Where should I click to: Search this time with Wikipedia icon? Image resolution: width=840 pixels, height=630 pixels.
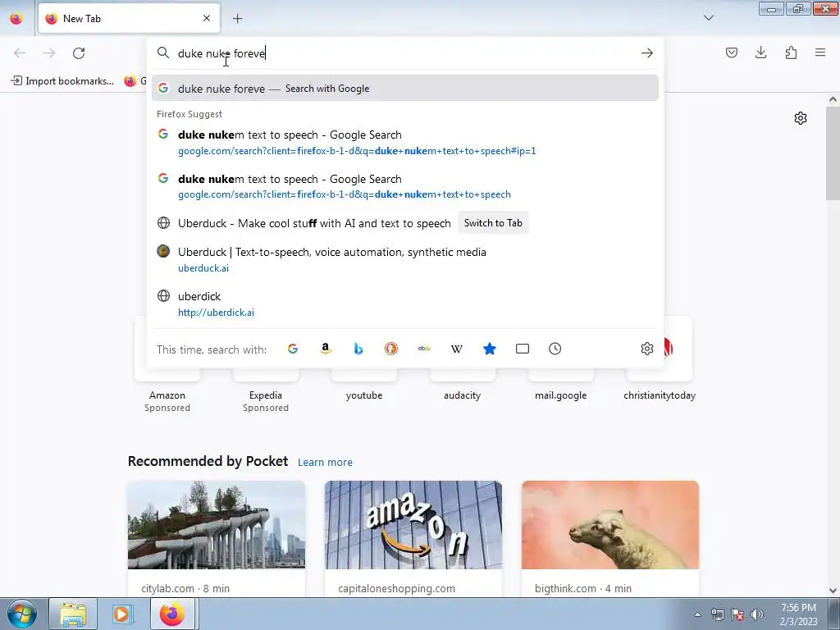point(456,349)
